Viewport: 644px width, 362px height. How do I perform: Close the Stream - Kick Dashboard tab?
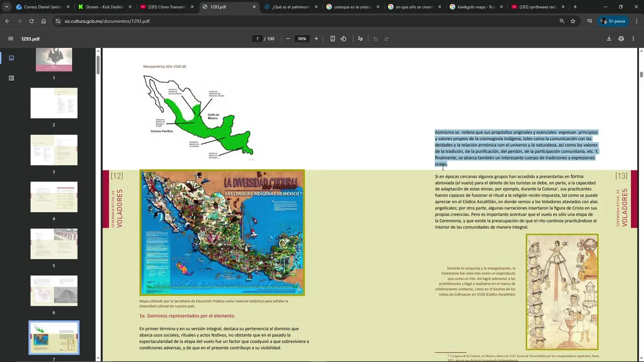click(130, 7)
